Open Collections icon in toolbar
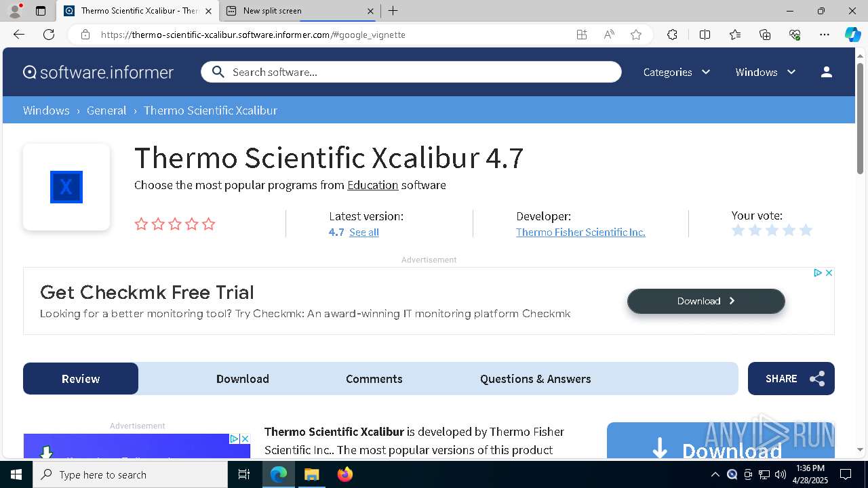 (765, 35)
